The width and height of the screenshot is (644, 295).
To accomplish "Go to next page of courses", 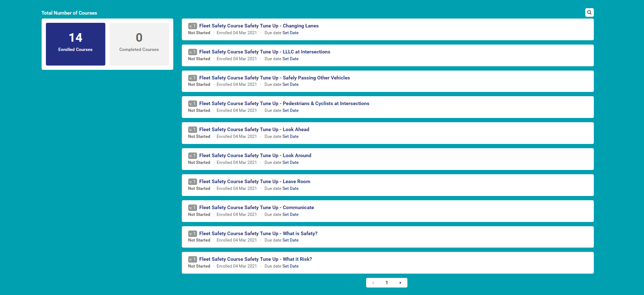I will click(x=400, y=283).
